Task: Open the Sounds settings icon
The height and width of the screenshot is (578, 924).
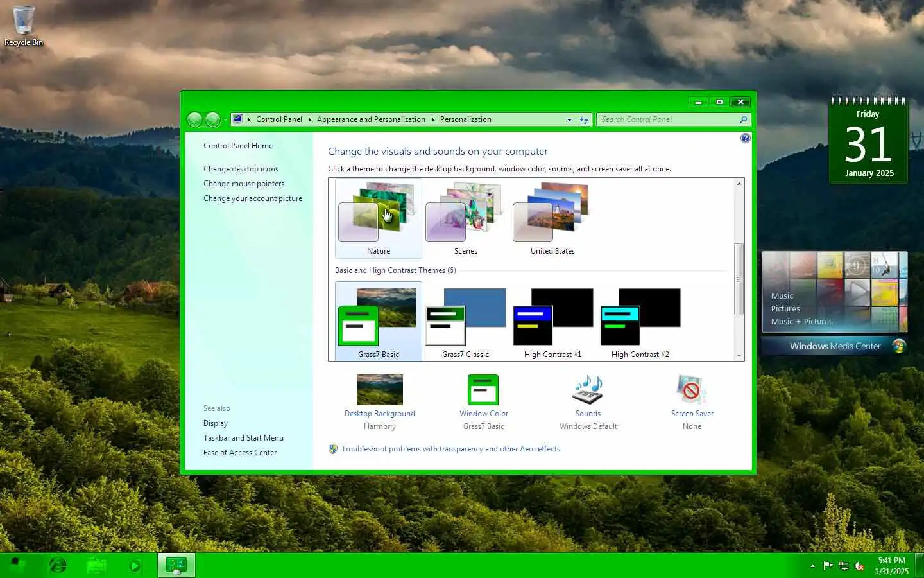Action: click(588, 389)
